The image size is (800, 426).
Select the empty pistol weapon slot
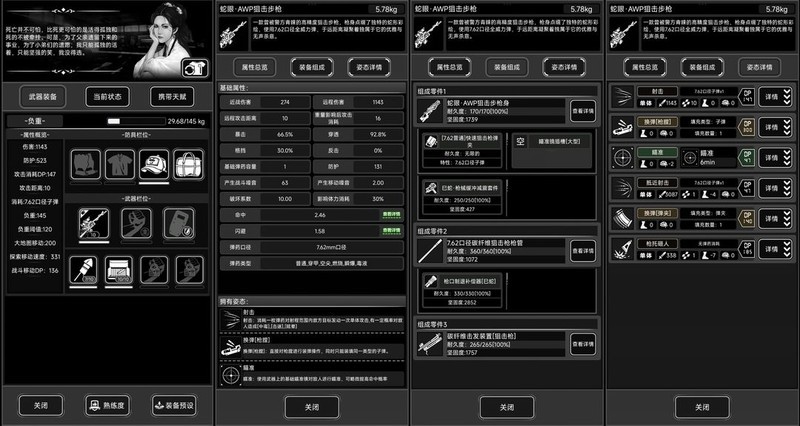136,223
